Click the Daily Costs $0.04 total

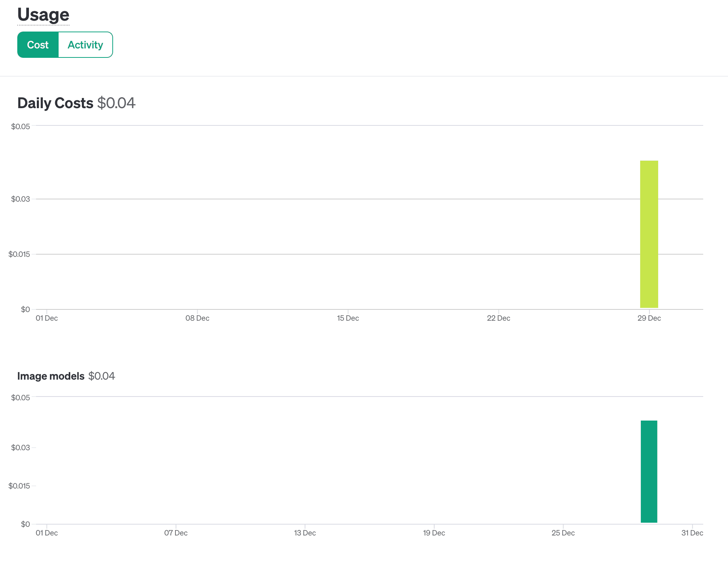[116, 103]
